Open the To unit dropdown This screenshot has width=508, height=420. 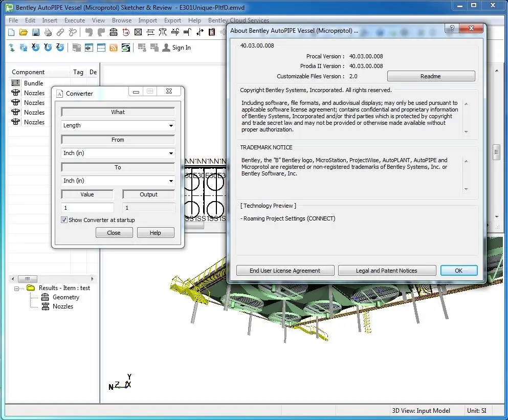(118, 181)
